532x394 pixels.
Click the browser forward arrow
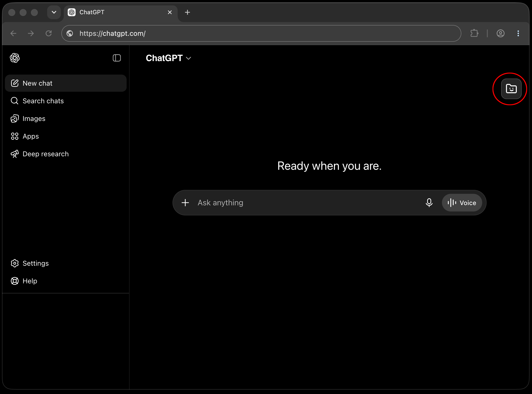[x=31, y=33]
